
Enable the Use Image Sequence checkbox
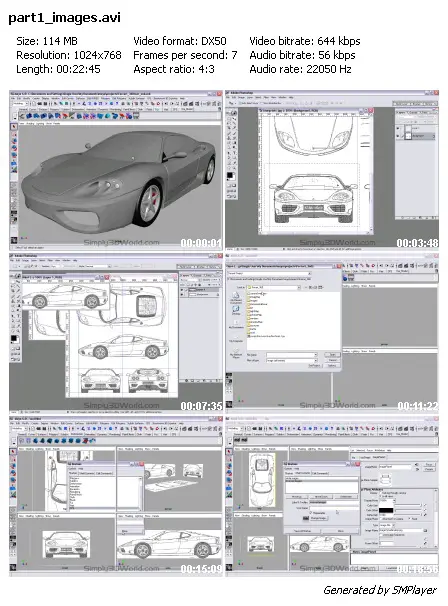pyautogui.click(x=380, y=535)
